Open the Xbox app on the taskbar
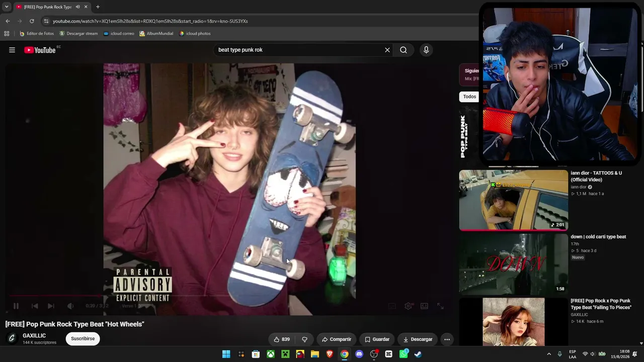 [x=271, y=354]
